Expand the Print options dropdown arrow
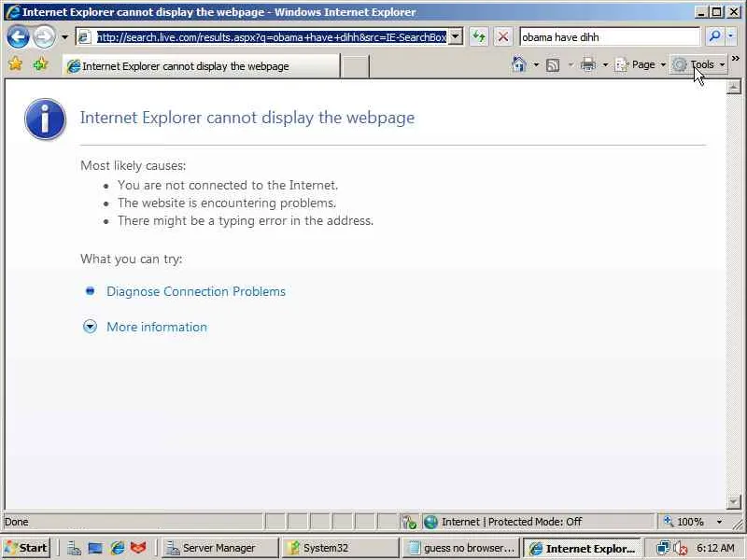 tap(605, 64)
